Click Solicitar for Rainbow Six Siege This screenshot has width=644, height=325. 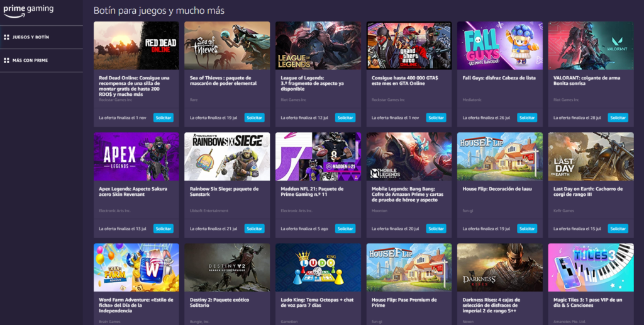pyautogui.click(x=254, y=229)
